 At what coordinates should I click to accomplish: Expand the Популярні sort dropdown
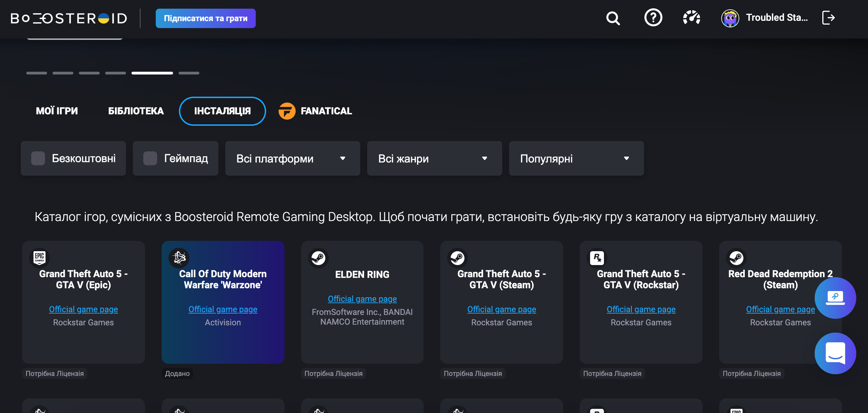point(576,158)
